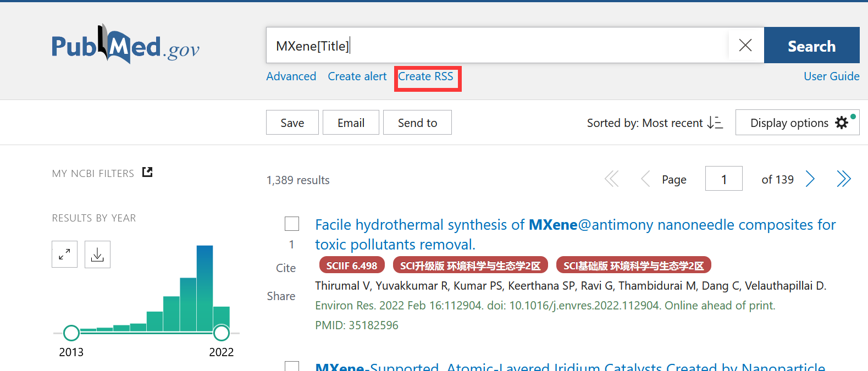Clear the search box with X icon
Viewport: 868px width, 371px height.
(745, 45)
